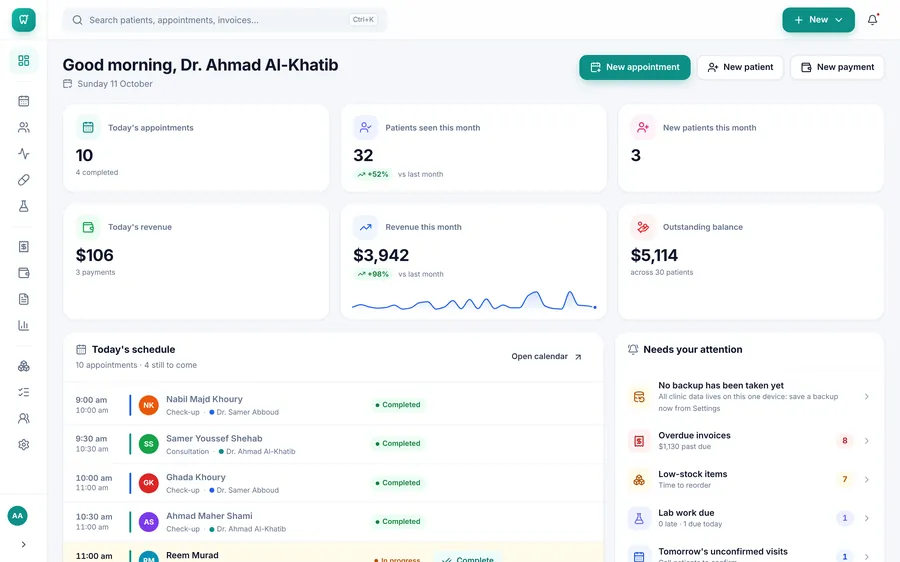Open the activity pulse icon in sidebar

point(24,153)
